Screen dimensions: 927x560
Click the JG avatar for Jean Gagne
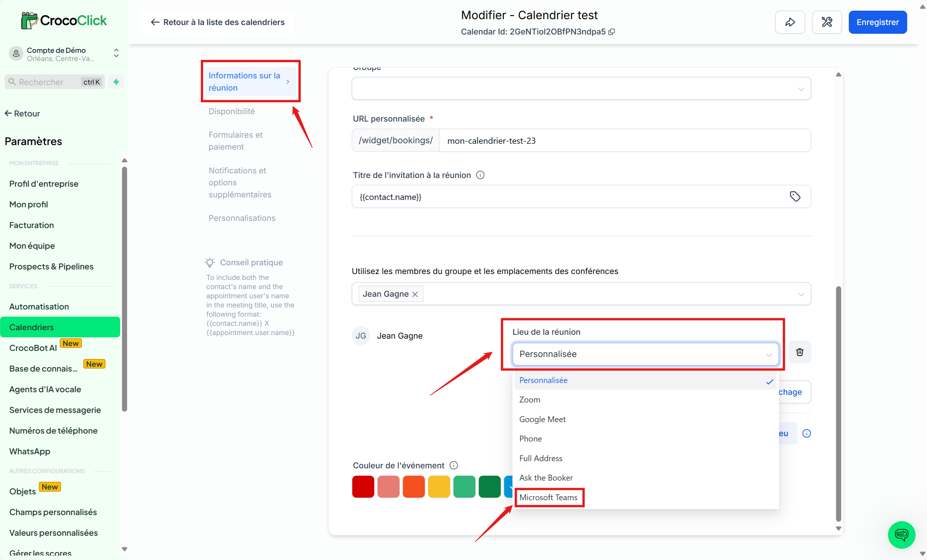[x=360, y=336]
